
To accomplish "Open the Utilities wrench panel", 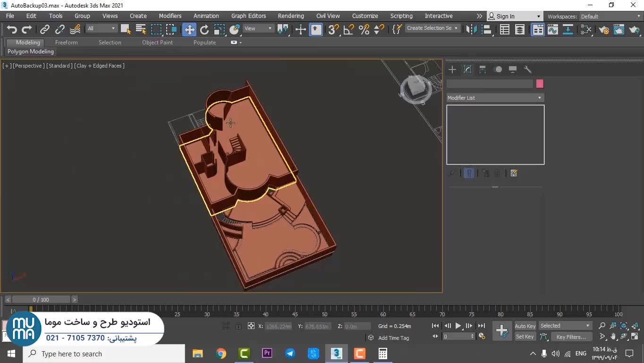I will pyautogui.click(x=528, y=69).
